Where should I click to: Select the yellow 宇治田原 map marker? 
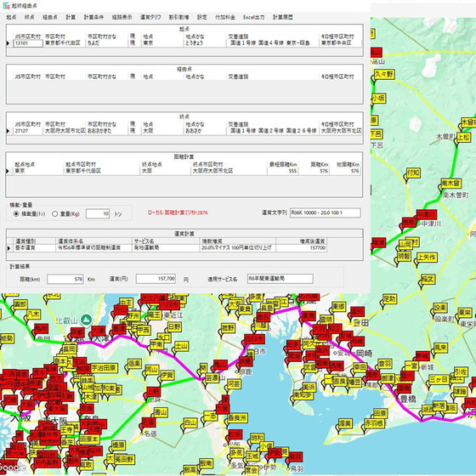104,368
